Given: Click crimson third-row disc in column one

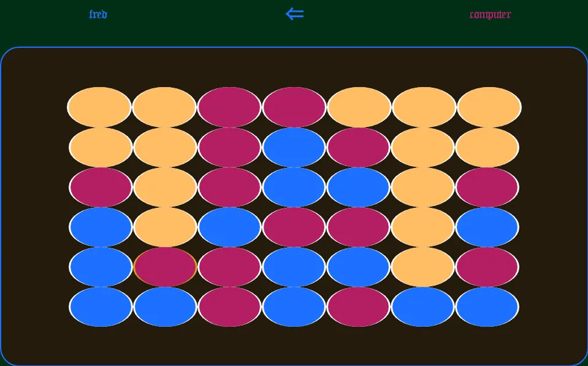Looking at the screenshot, I should [101, 187].
